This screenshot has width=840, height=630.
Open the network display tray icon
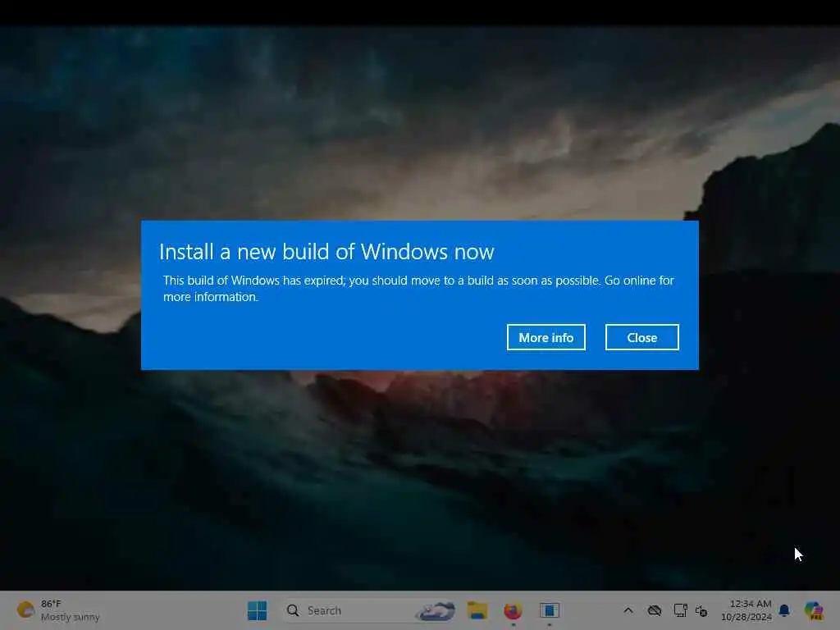click(x=680, y=610)
